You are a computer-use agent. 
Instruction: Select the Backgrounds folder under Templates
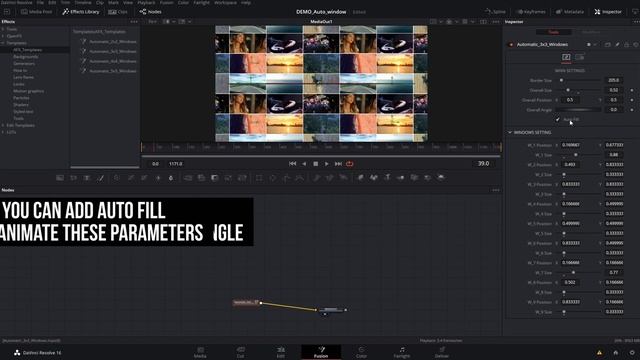(x=25, y=57)
